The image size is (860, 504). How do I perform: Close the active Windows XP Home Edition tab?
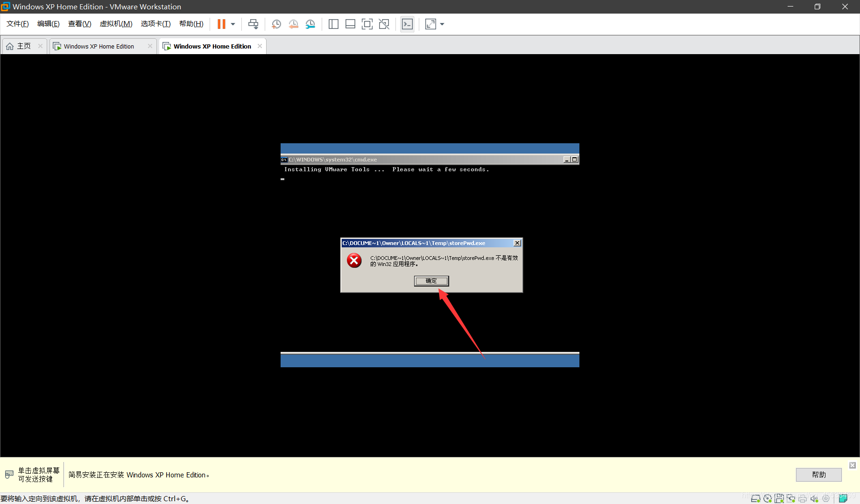(x=260, y=46)
